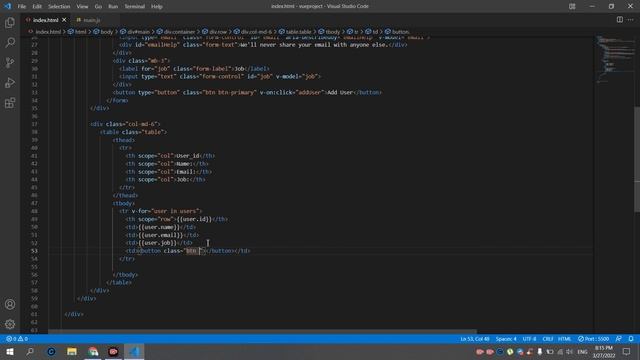Expand the div.row breadcrumb item
The height and width of the screenshot is (360, 640).
[218, 32]
